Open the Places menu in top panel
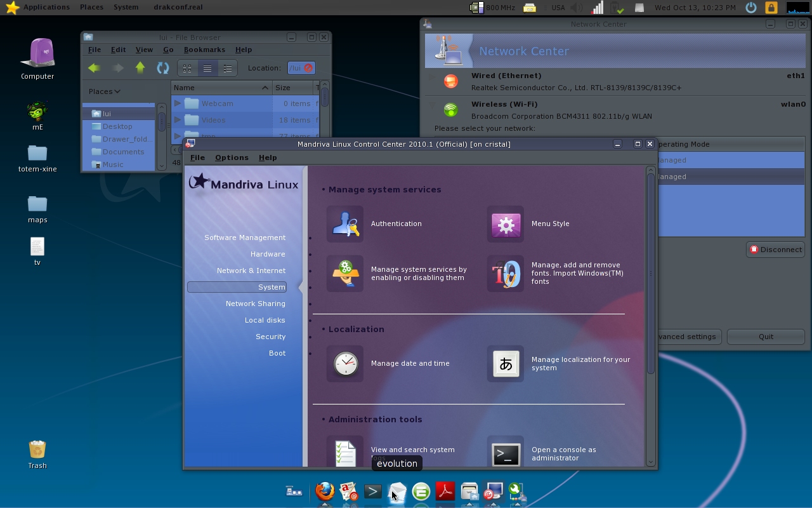This screenshot has width=812, height=508. tap(92, 7)
